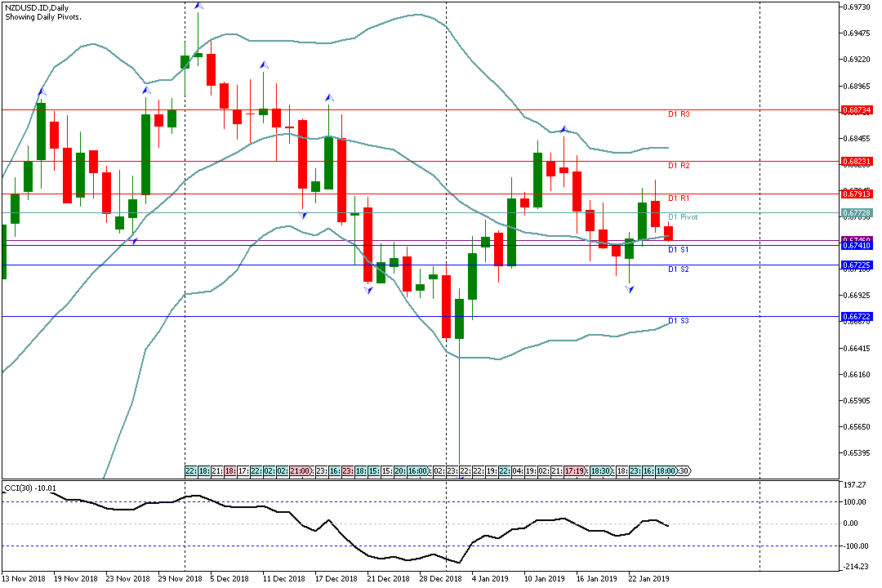
Task: Click the pink 17:19 time marker
Action: 574,471
